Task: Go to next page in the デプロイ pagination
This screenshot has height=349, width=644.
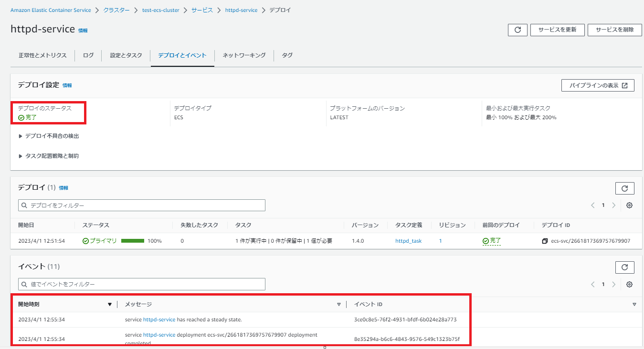Action: click(613, 205)
